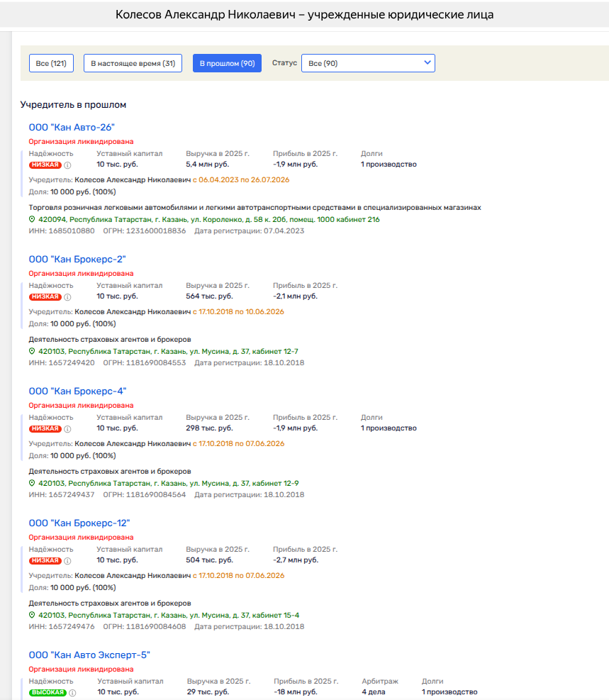Click "1 производство" debt value of Кан Брокерс-4
The height and width of the screenshot is (700, 609).
click(389, 428)
